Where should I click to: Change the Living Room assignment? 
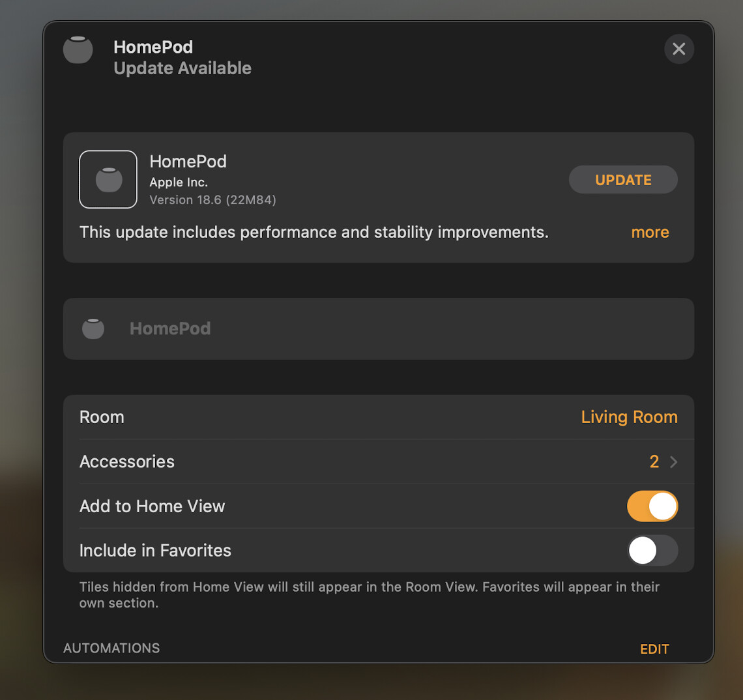629,417
